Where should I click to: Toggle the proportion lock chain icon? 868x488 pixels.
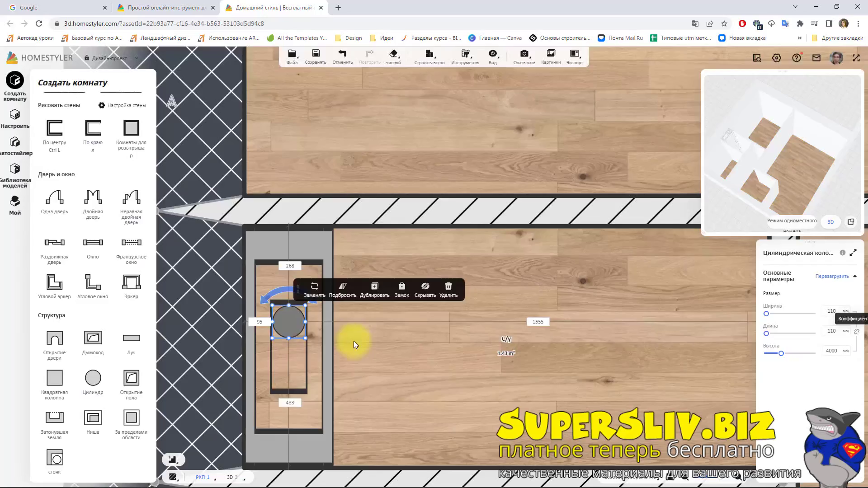[857, 331]
